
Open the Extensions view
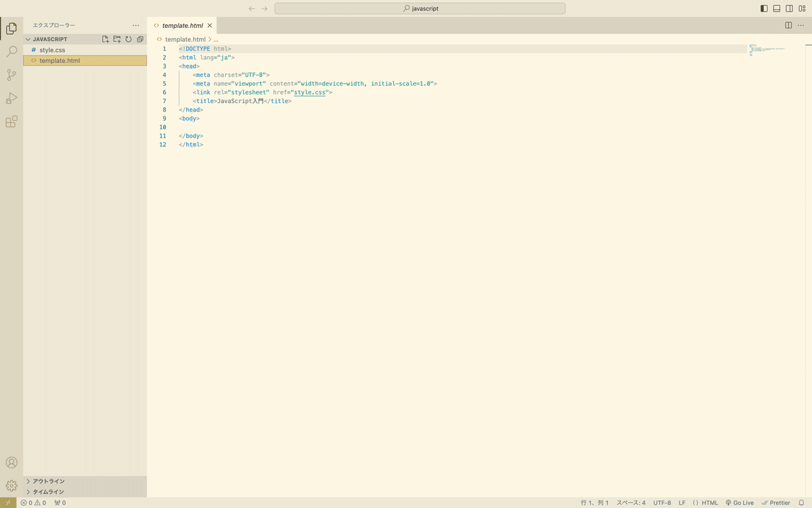coord(12,122)
